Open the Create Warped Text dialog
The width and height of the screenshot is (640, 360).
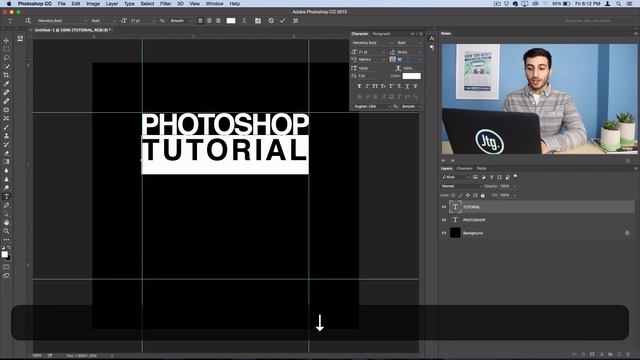coord(244,21)
